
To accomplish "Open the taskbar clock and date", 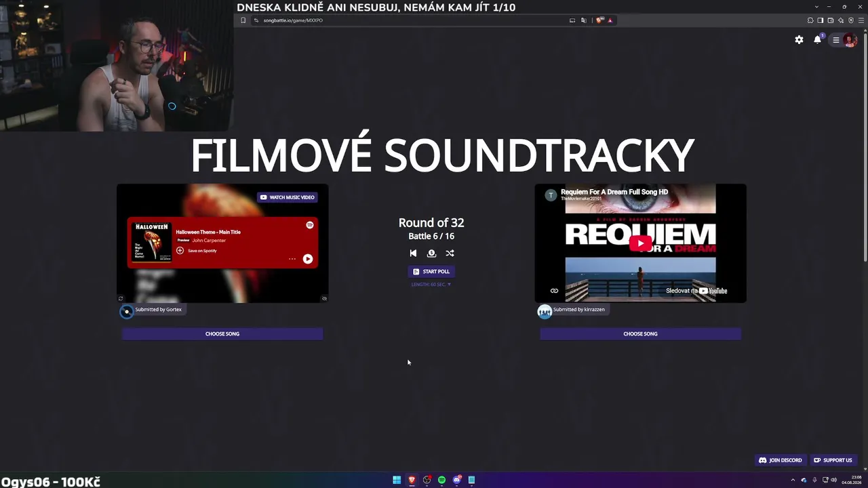I will [851, 480].
